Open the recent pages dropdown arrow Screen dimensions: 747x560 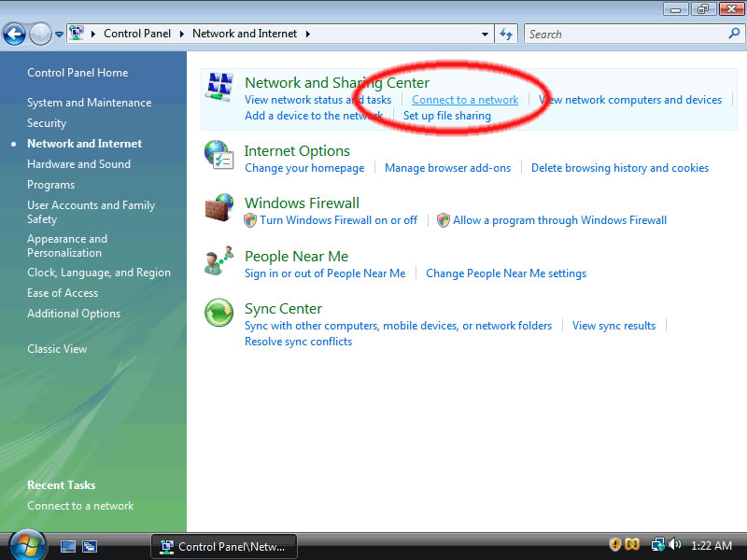(x=60, y=35)
